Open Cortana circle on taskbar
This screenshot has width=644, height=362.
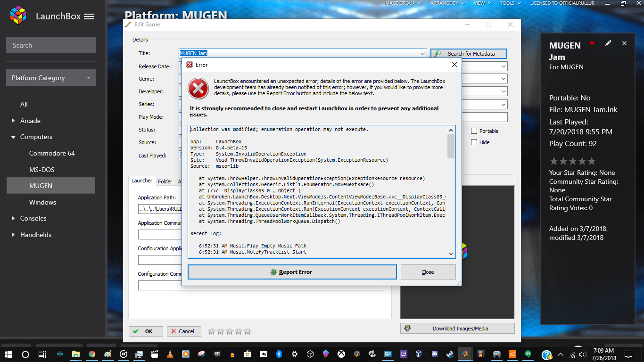pos(25,354)
